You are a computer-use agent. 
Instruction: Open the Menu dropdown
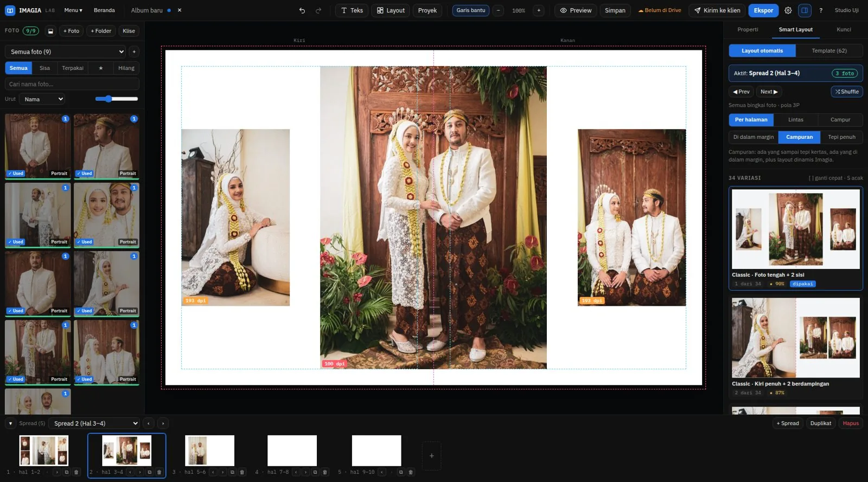(x=73, y=10)
